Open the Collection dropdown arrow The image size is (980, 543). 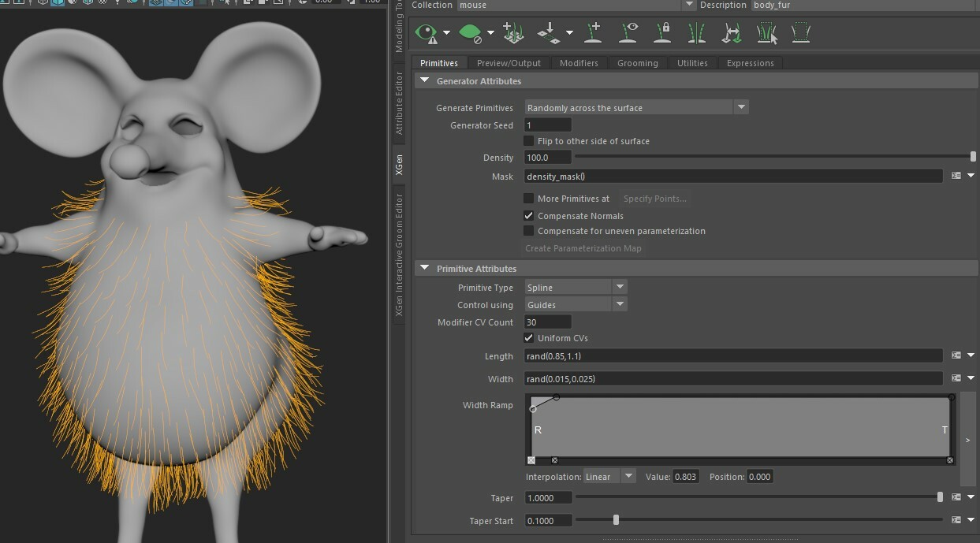tap(689, 5)
